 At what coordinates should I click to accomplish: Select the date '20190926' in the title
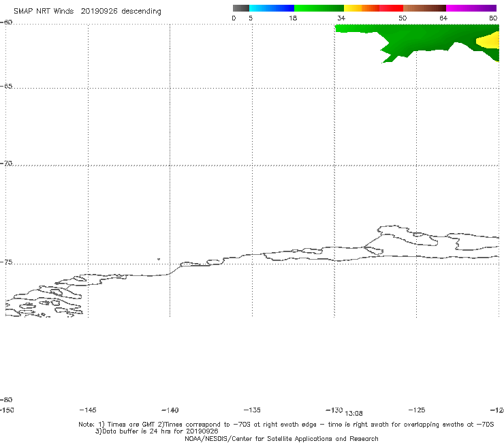[x=99, y=11]
